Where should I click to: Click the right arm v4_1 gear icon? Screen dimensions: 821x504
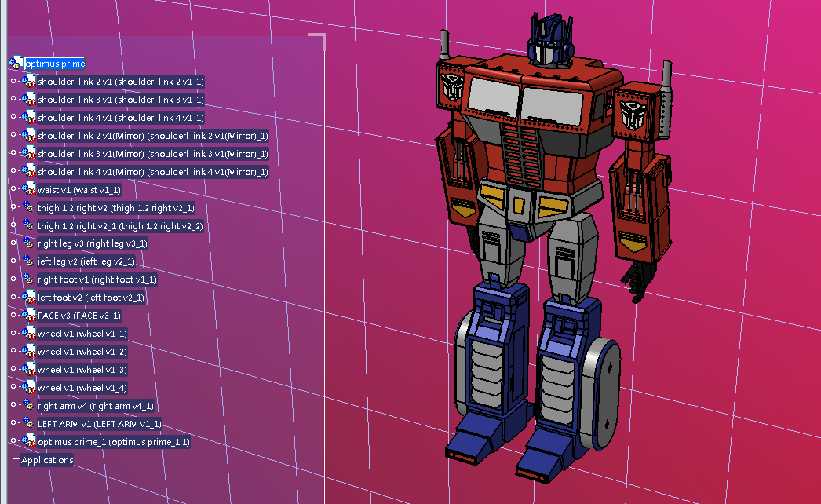coord(28,406)
